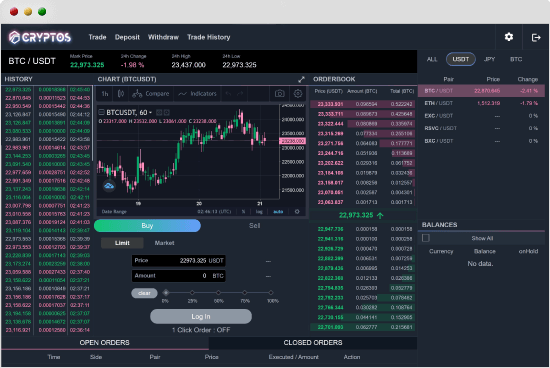
Task: Click the pink 23238.000 price label on chart axis
Action: point(292,141)
